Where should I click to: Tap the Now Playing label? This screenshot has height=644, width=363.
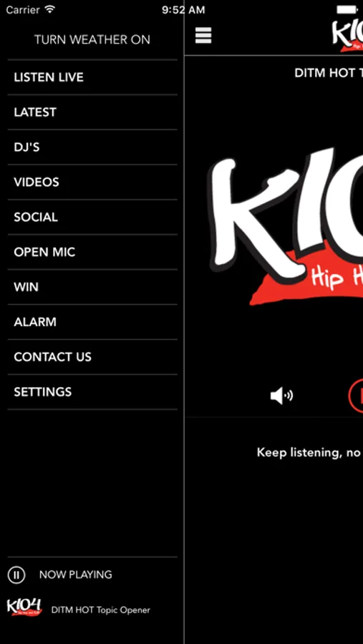click(x=76, y=575)
